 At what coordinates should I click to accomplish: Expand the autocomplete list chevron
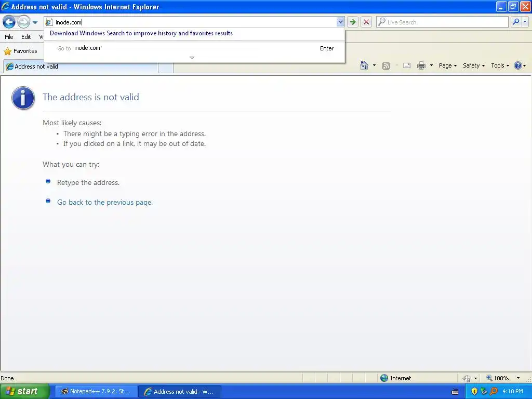[192, 58]
